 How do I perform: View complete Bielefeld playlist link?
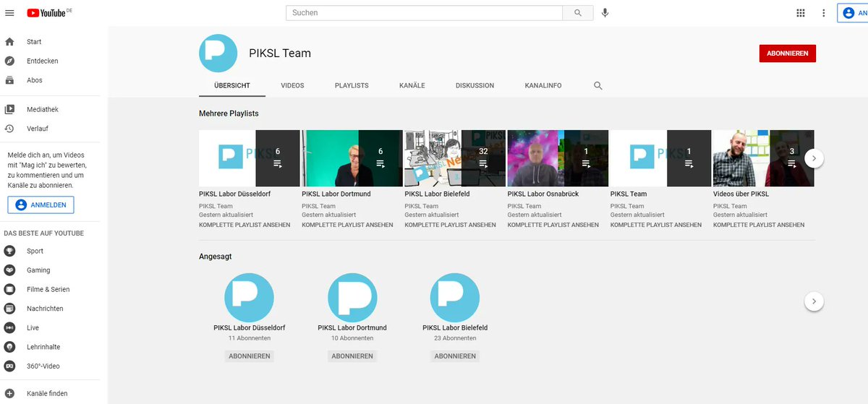451,225
